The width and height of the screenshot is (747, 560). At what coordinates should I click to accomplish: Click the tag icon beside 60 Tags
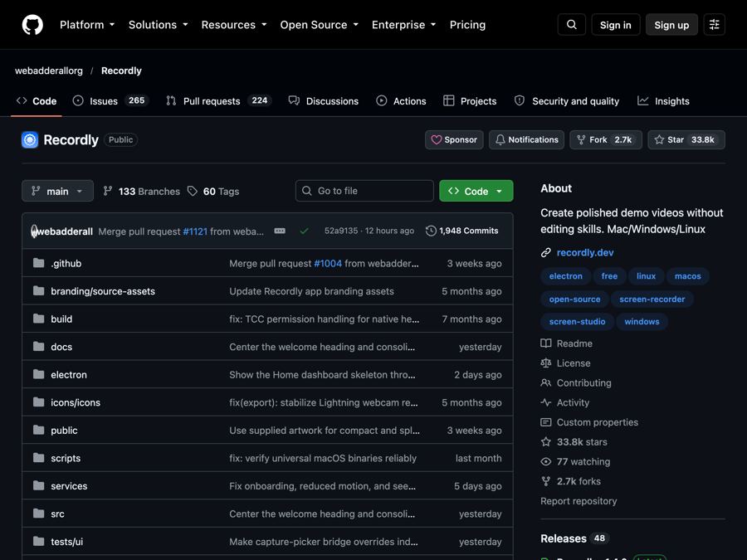pos(193,192)
